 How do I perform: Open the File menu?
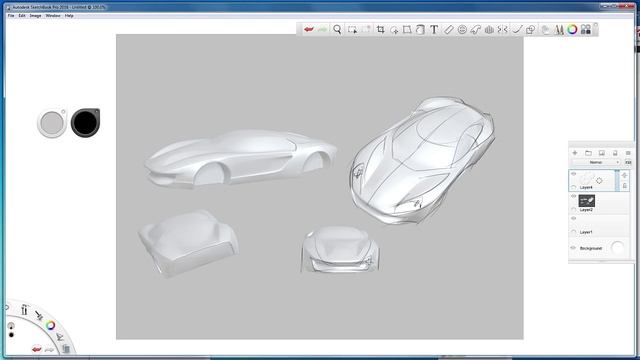(x=11, y=16)
